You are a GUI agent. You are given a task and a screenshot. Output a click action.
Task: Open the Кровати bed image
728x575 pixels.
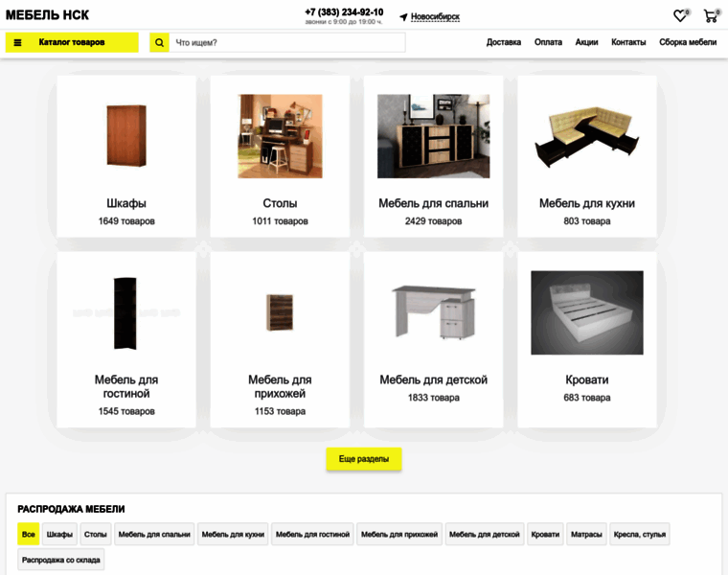pyautogui.click(x=587, y=312)
